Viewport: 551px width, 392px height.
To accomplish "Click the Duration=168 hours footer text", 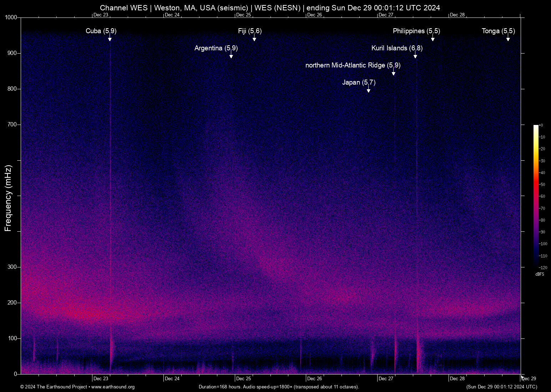I will point(279,387).
